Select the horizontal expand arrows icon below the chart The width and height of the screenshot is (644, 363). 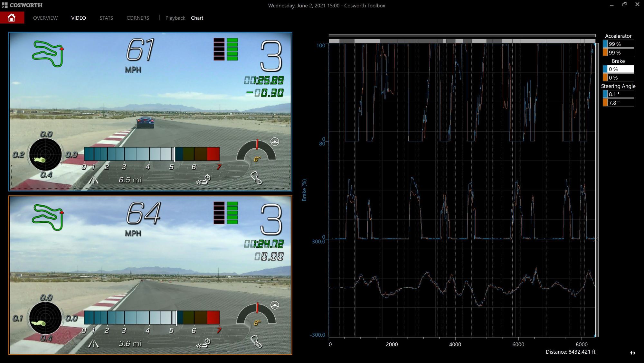(x=632, y=353)
